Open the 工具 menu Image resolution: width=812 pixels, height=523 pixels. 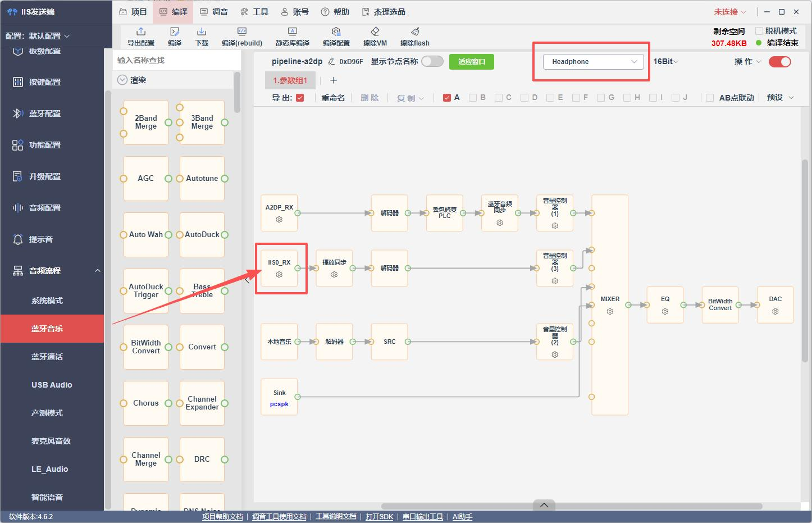click(x=254, y=12)
